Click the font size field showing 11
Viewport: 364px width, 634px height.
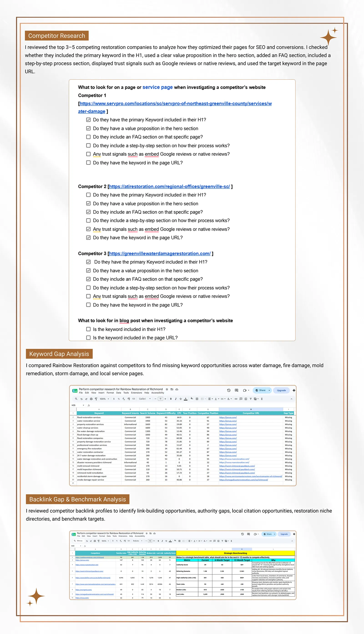[x=160, y=399]
